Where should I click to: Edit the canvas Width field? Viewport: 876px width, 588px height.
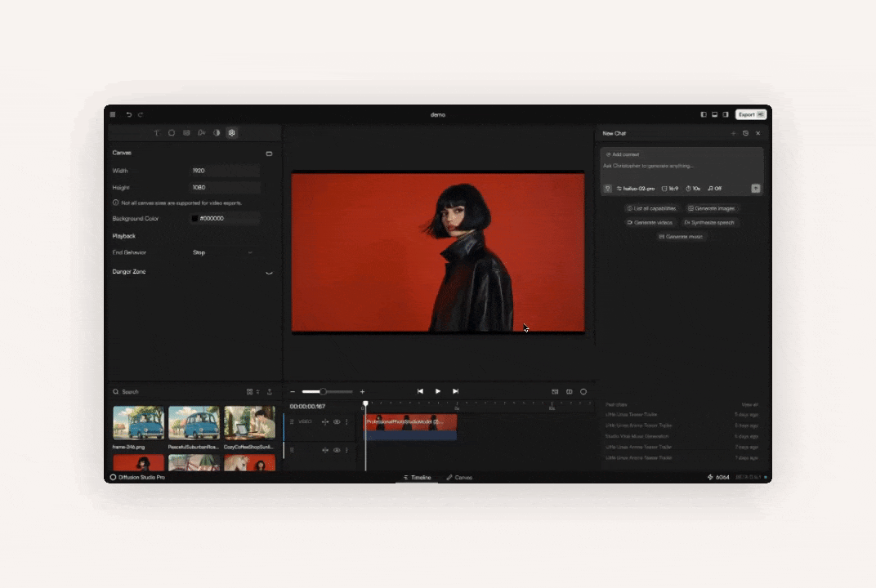[226, 171]
